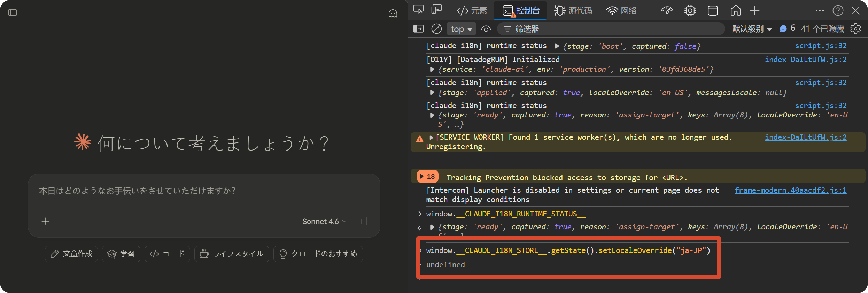The width and height of the screenshot is (868, 293).
Task: Expand the returned stage 'ready' result object
Action: point(432,227)
